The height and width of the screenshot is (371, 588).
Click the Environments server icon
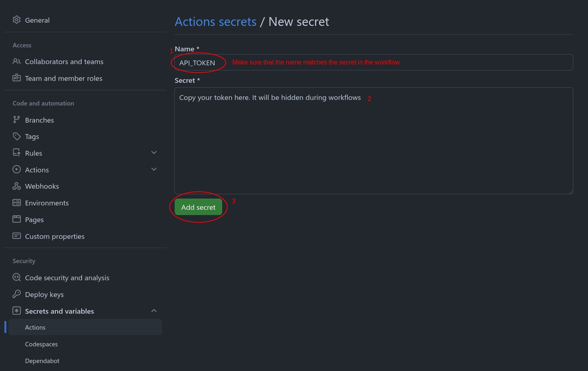coord(16,203)
